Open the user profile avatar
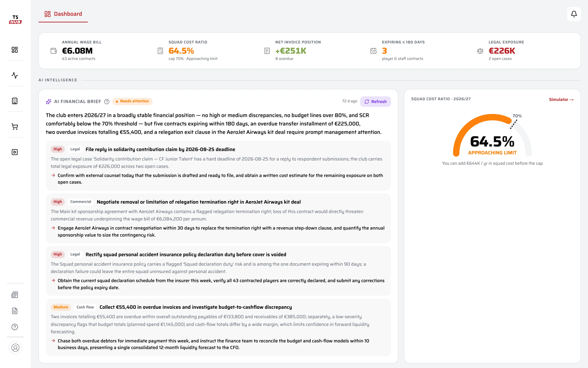588x368 pixels. [15, 347]
